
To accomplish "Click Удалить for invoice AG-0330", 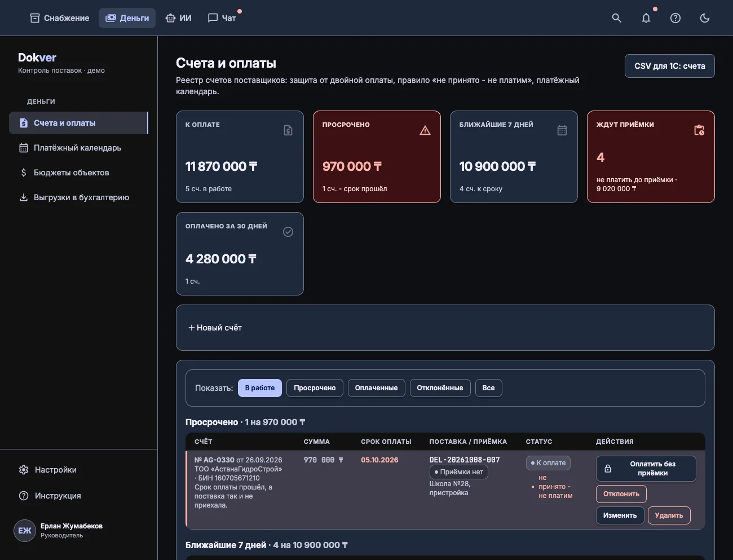I will 669,515.
